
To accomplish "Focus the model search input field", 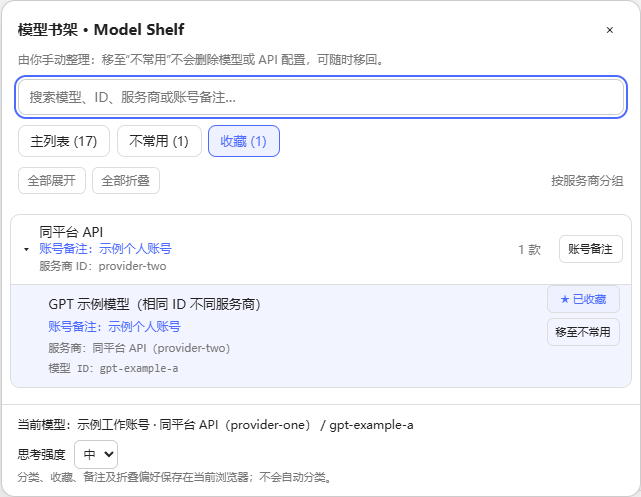I will [321, 97].
